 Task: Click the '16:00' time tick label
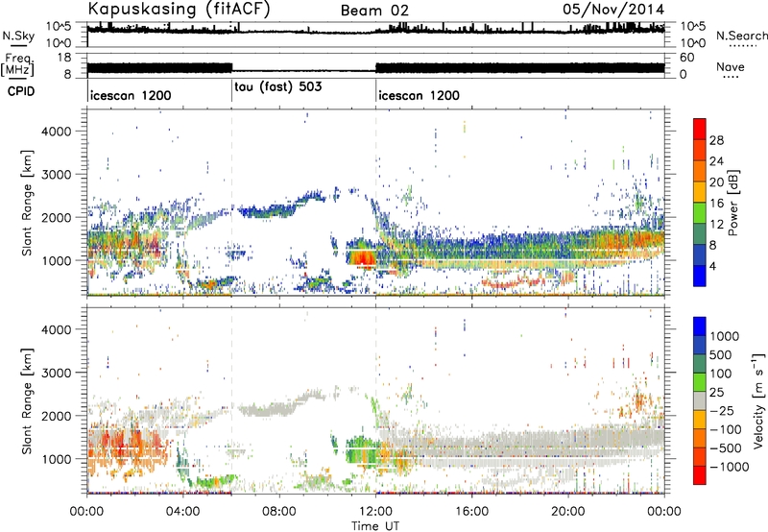pyautogui.click(x=471, y=512)
